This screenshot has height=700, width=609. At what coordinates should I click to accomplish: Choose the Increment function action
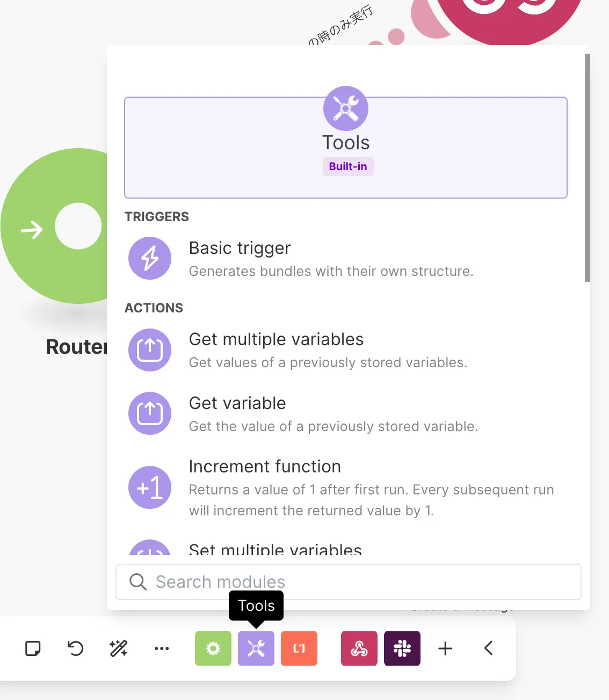click(x=301, y=487)
